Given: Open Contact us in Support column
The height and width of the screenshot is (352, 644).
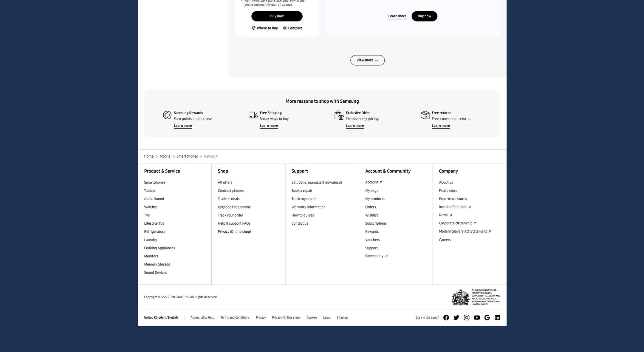Looking at the screenshot, I should [x=300, y=223].
